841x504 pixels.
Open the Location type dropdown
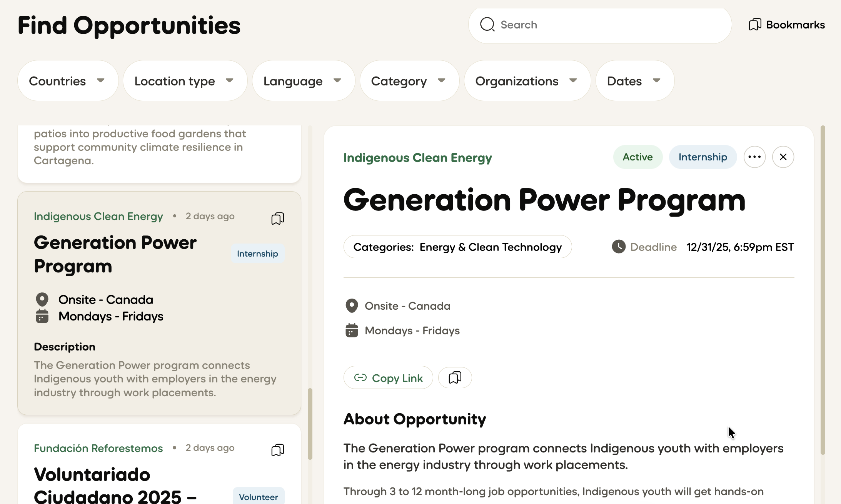pos(185,80)
